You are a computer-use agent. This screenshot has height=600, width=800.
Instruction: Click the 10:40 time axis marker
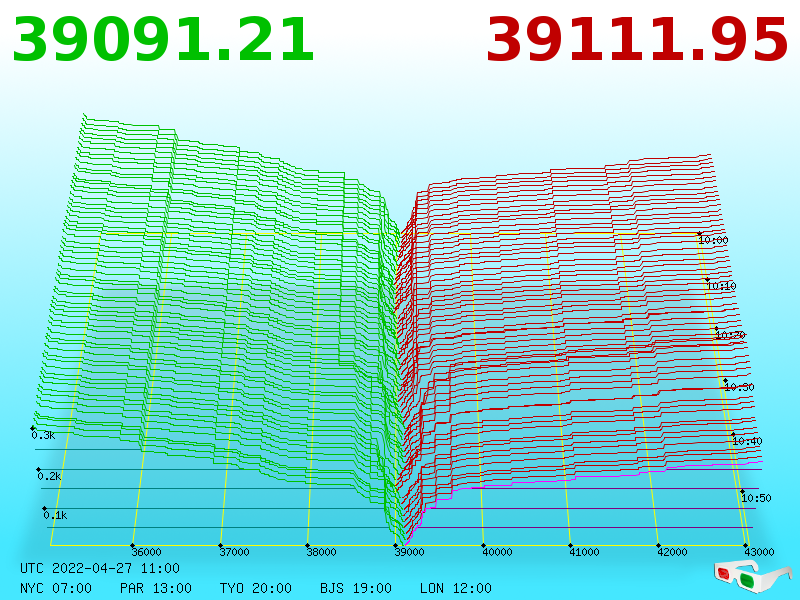pos(747,441)
